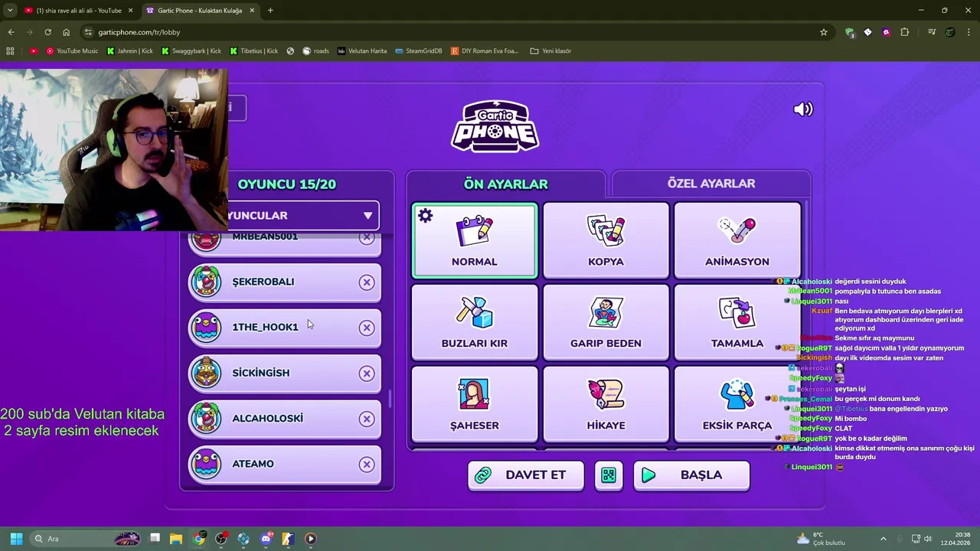Click the player list scrollbar
The width and height of the screenshot is (980, 551).
point(390,398)
